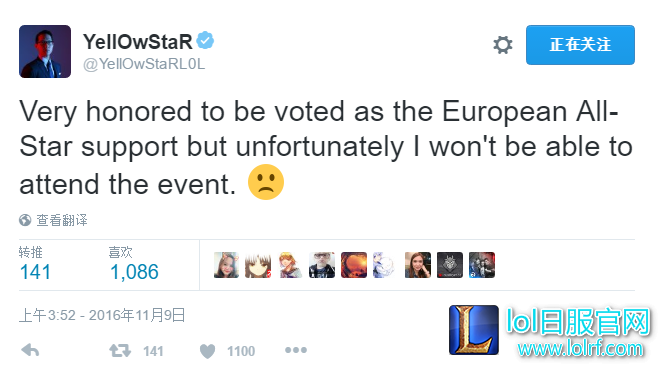The image size is (665, 369).
Task: Click YellOwStaR profile avatar photo
Action: pyautogui.click(x=45, y=51)
